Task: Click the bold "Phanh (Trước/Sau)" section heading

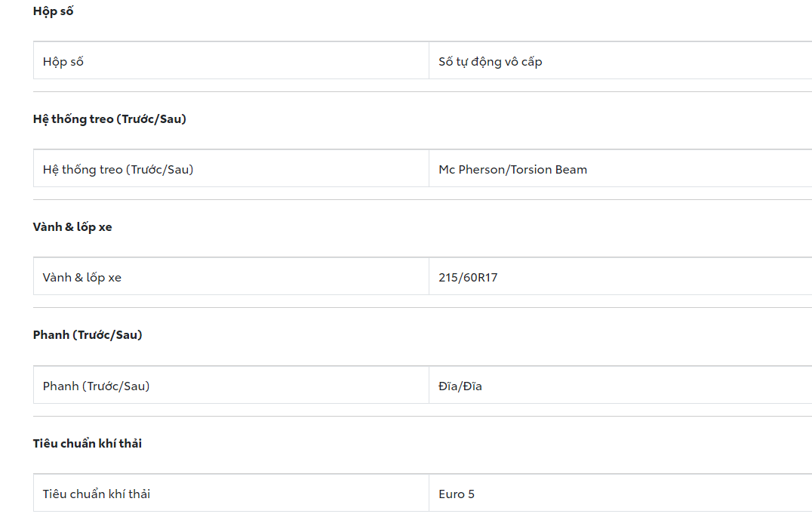Action: click(x=88, y=335)
